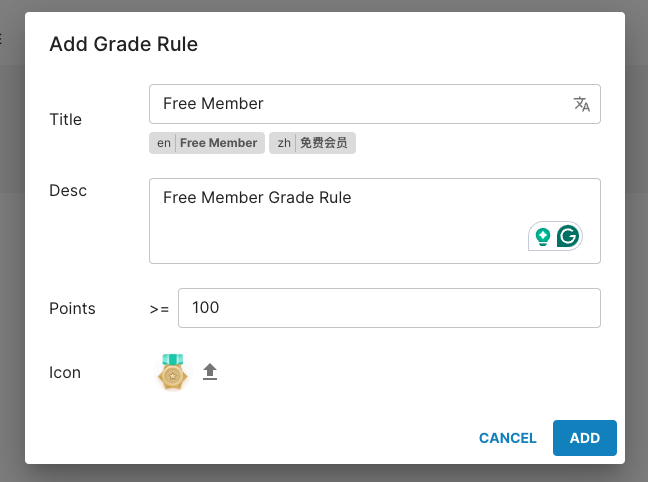648x482 pixels.
Task: Click the 'Title' field label
Action: pos(65,119)
